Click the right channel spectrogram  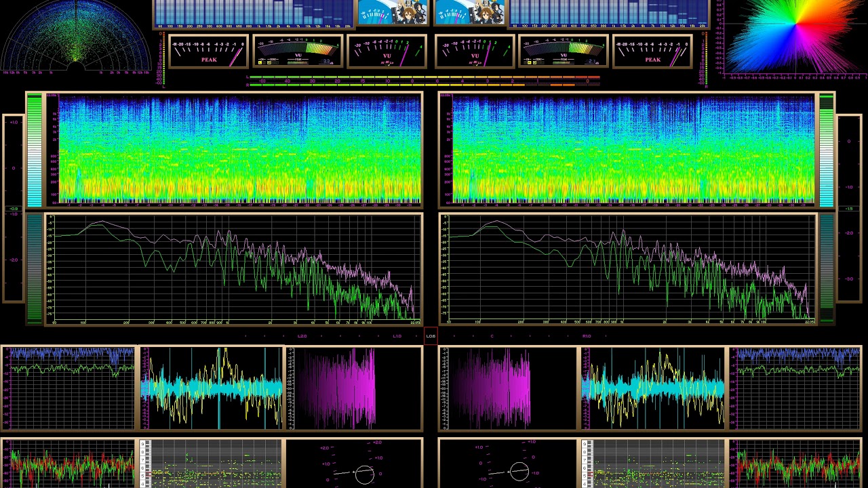click(627, 150)
